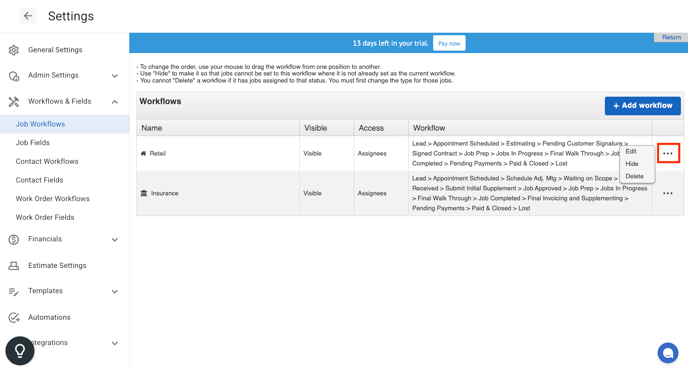Click the General Settings gear icon
The image size is (688, 372).
pos(14,50)
